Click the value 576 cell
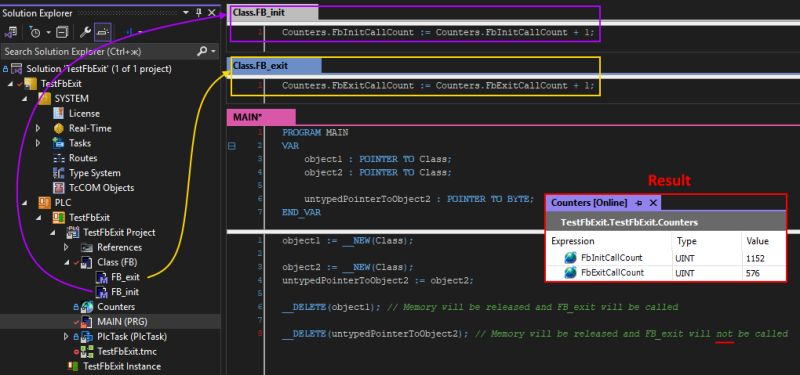The width and height of the screenshot is (800, 375). pyautogui.click(x=763, y=273)
